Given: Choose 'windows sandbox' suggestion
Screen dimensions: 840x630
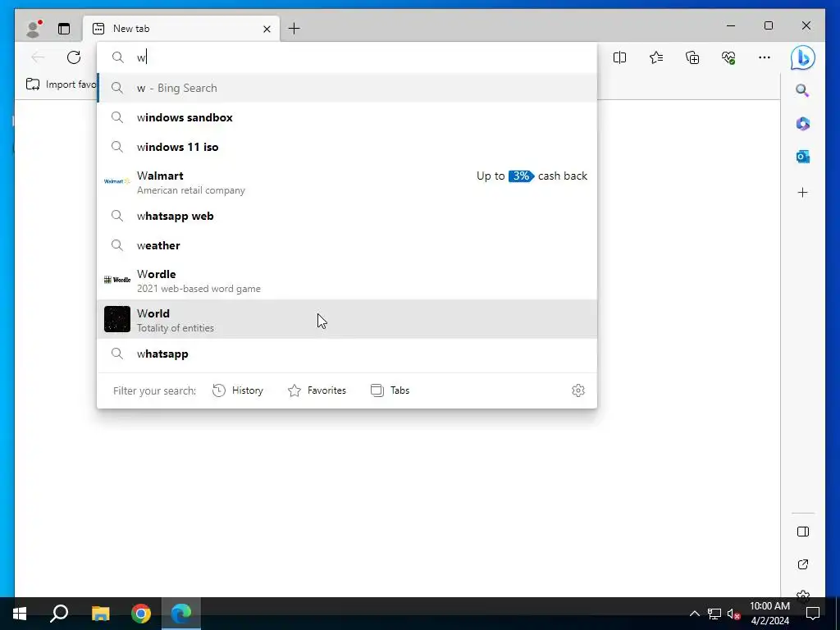Looking at the screenshot, I should click(x=347, y=117).
